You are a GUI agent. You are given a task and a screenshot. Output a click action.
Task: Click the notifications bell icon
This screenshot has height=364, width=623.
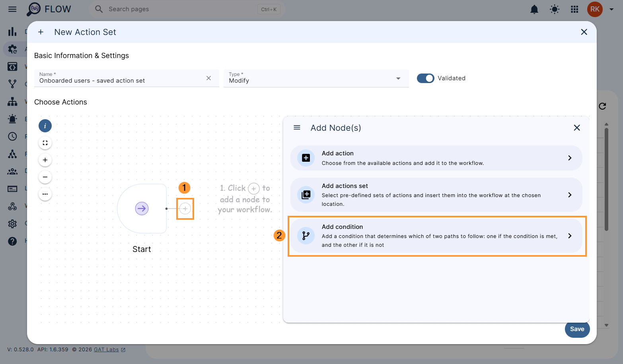[534, 9]
